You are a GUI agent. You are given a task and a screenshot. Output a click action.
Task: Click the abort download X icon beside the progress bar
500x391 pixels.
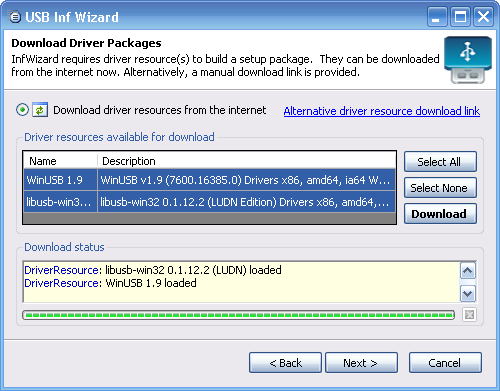point(469,314)
